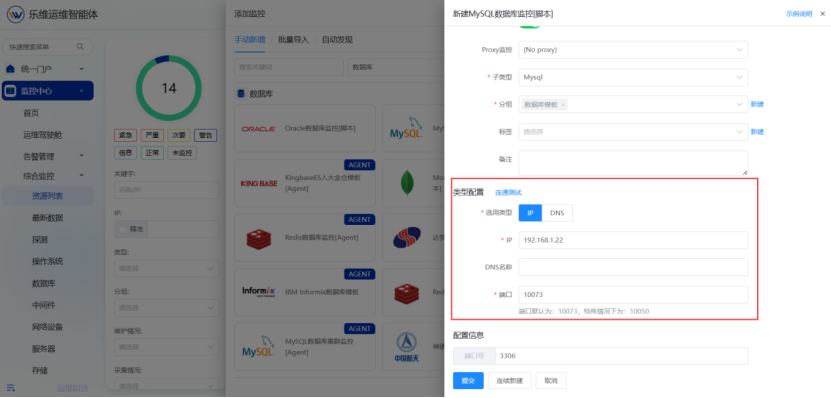Focus the IP field with 192.168.1.22
The image size is (831, 398).
click(633, 240)
